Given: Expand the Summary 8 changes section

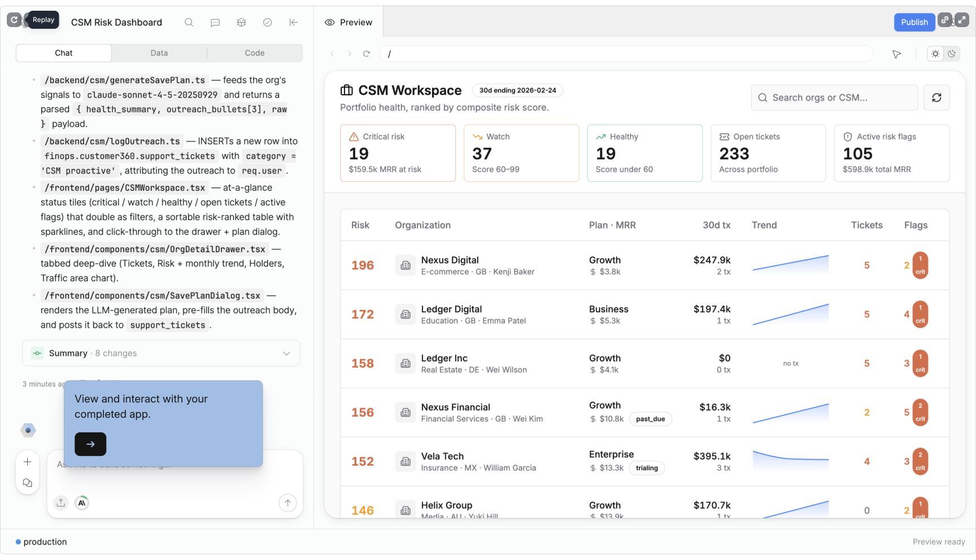Looking at the screenshot, I should click(x=161, y=353).
